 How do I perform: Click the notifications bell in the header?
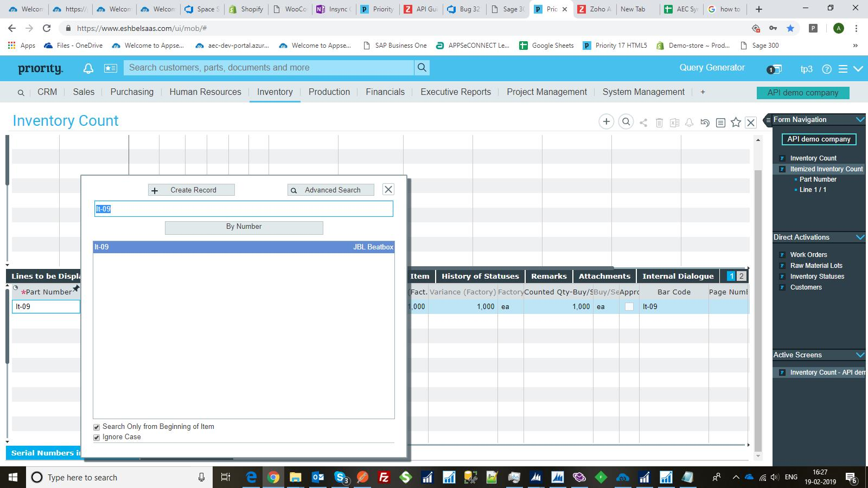click(88, 68)
